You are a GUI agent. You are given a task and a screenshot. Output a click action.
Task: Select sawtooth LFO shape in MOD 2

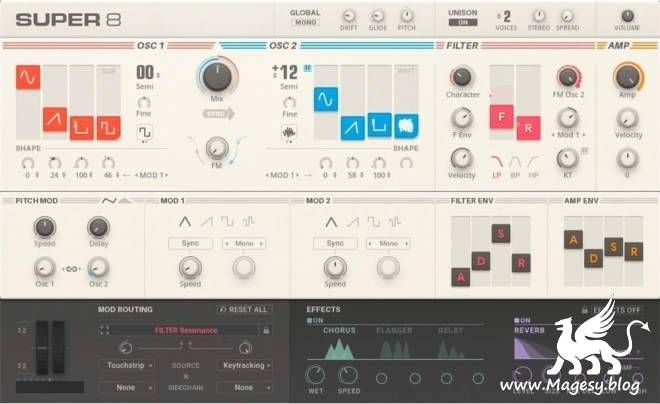(352, 221)
